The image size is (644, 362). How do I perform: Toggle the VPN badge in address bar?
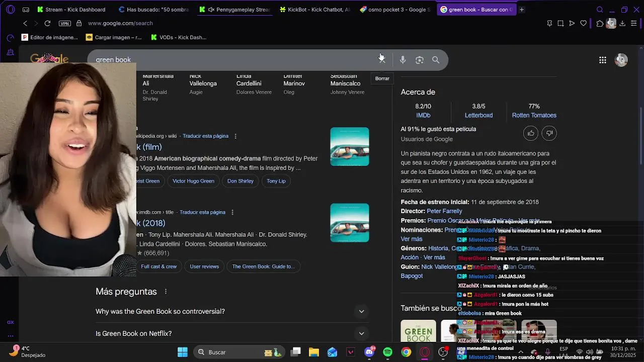pos(64,23)
